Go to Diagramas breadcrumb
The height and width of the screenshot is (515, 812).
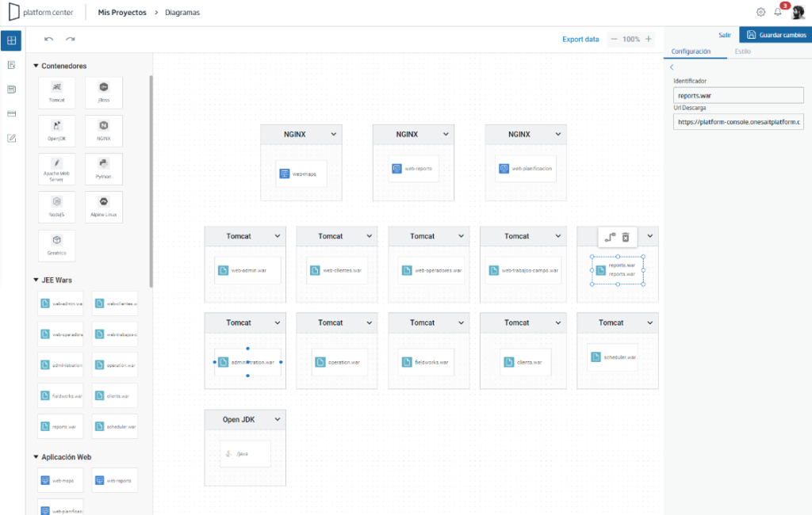pos(182,13)
